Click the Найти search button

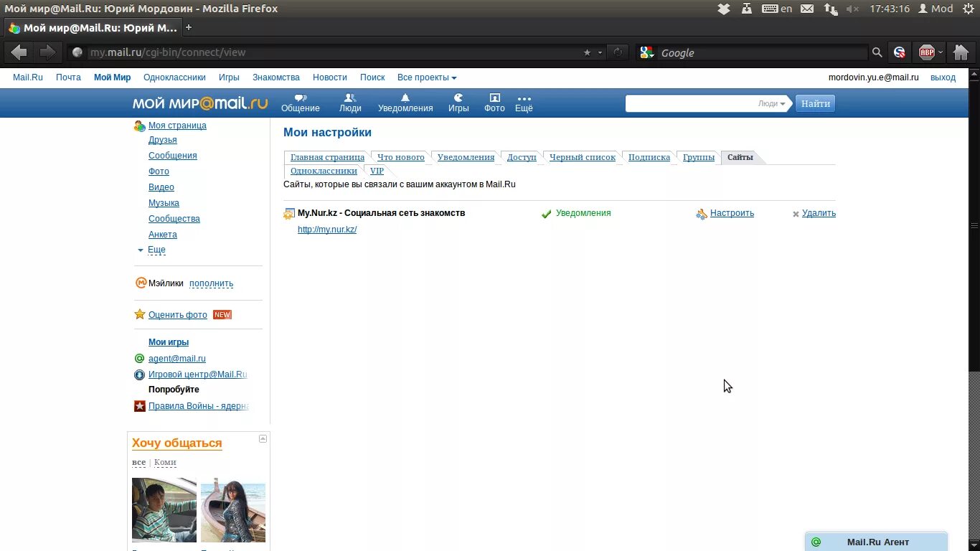(816, 103)
